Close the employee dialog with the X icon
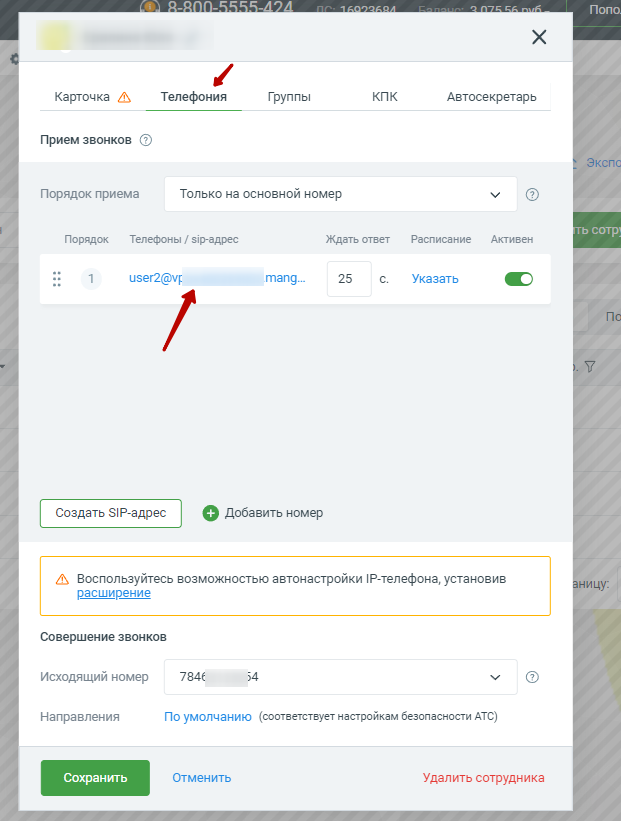The image size is (621, 821). tap(539, 37)
